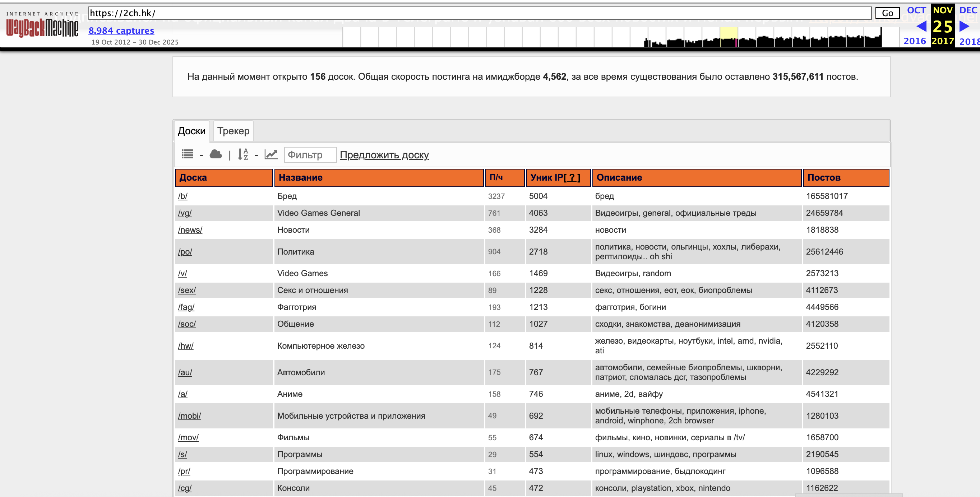This screenshot has width=980, height=497.
Task: Click the Wayback URL address field
Action: 479,13
